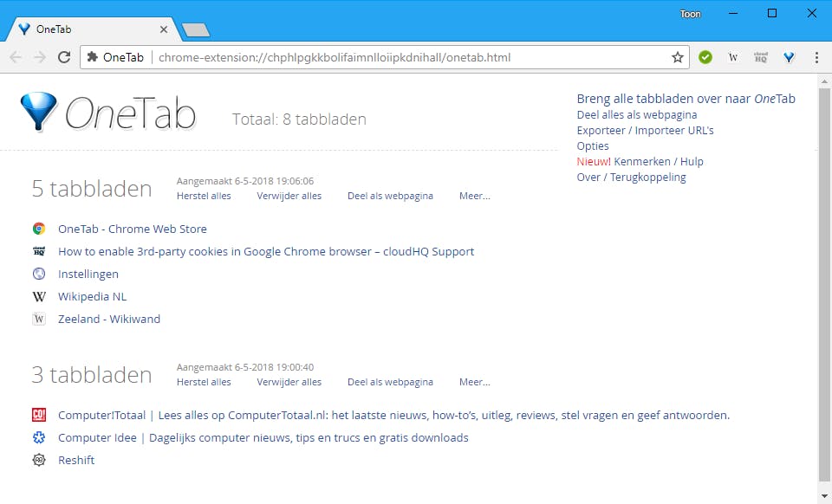Click the scrollbar up arrow
Screen dimensions: 832x504
(x=824, y=81)
